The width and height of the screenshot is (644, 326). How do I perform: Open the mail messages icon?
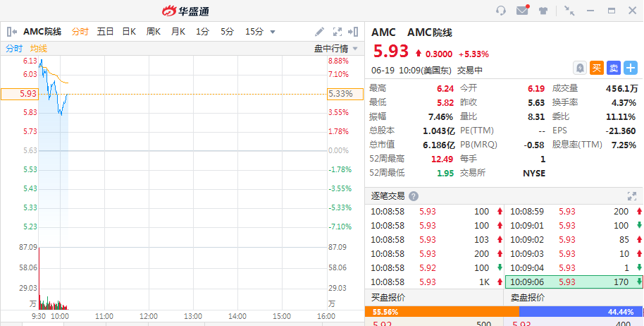point(522,11)
